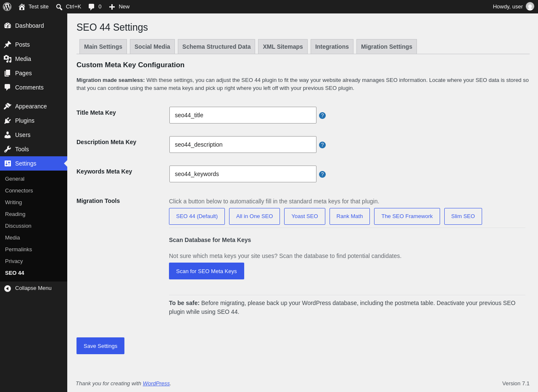Click the help icon beside Title Meta Key

(322, 116)
